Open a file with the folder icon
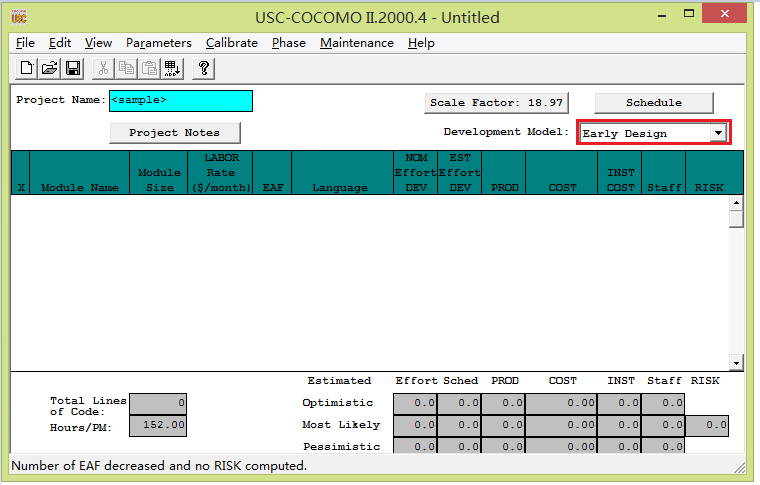Image resolution: width=760 pixels, height=485 pixels. click(x=49, y=68)
